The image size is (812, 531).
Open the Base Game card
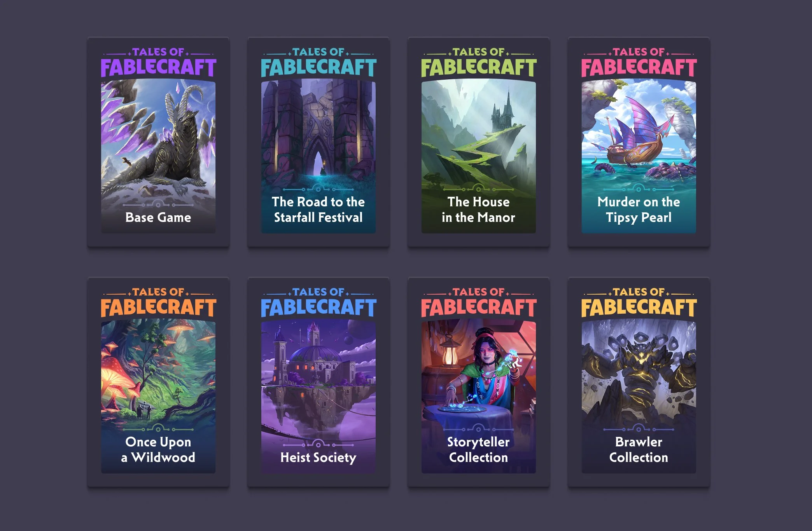pyautogui.click(x=158, y=142)
